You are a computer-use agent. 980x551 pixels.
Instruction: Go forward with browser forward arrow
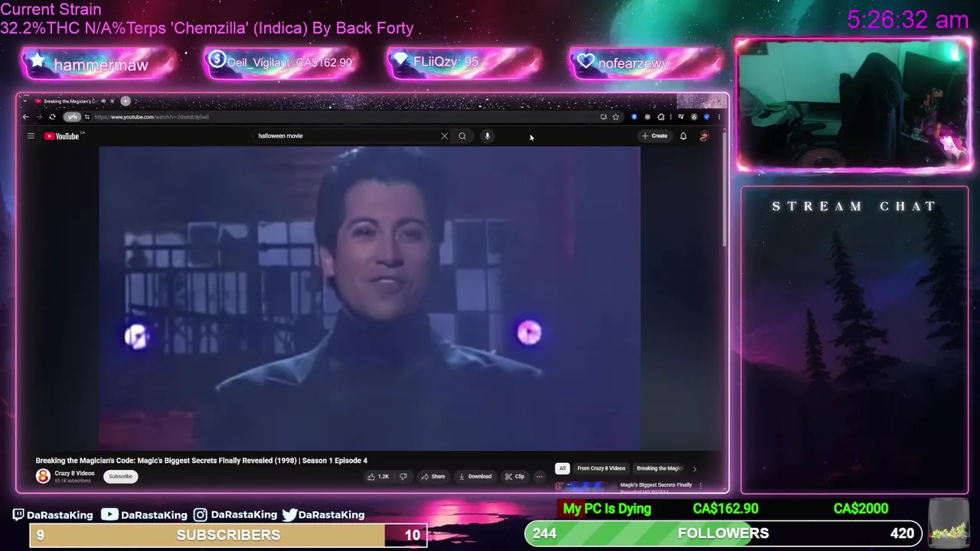[x=38, y=117]
